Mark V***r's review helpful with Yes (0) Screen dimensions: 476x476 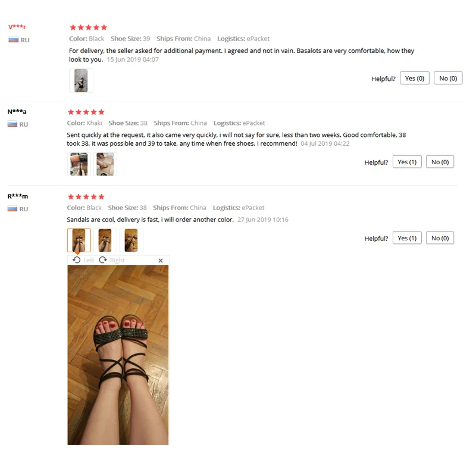[414, 78]
